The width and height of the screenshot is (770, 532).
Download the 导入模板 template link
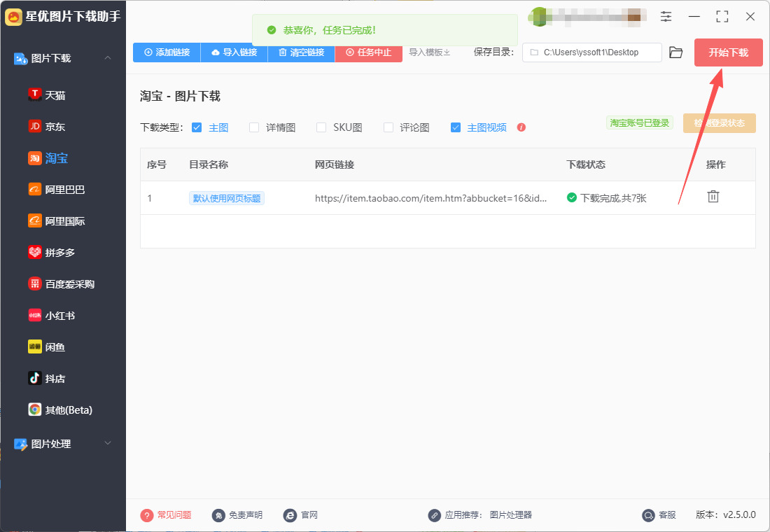pos(429,52)
